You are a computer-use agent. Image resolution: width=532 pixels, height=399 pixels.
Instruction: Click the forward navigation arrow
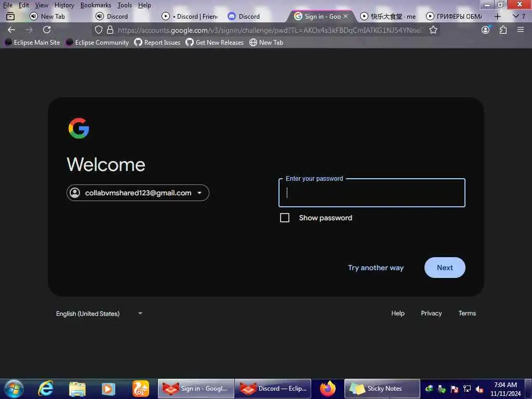(29, 30)
